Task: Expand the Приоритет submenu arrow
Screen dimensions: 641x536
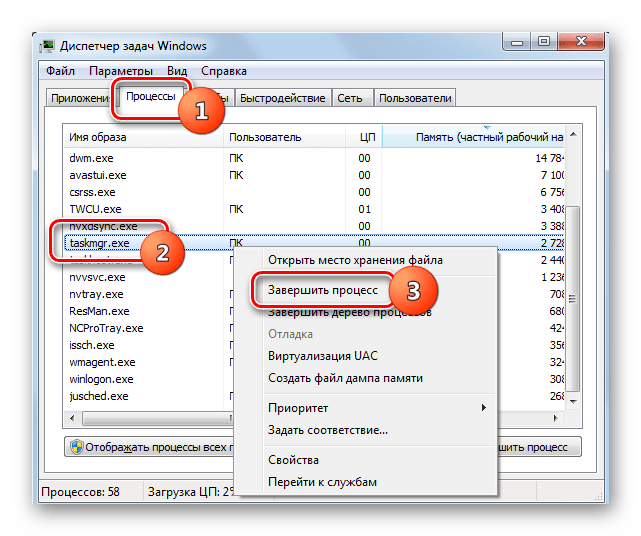Action: 484,408
